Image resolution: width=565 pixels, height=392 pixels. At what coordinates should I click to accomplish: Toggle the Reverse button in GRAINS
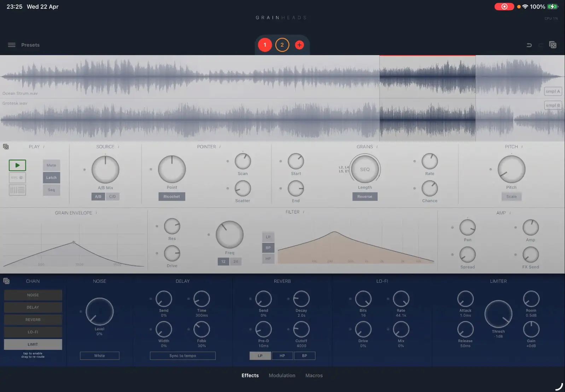pos(365,197)
